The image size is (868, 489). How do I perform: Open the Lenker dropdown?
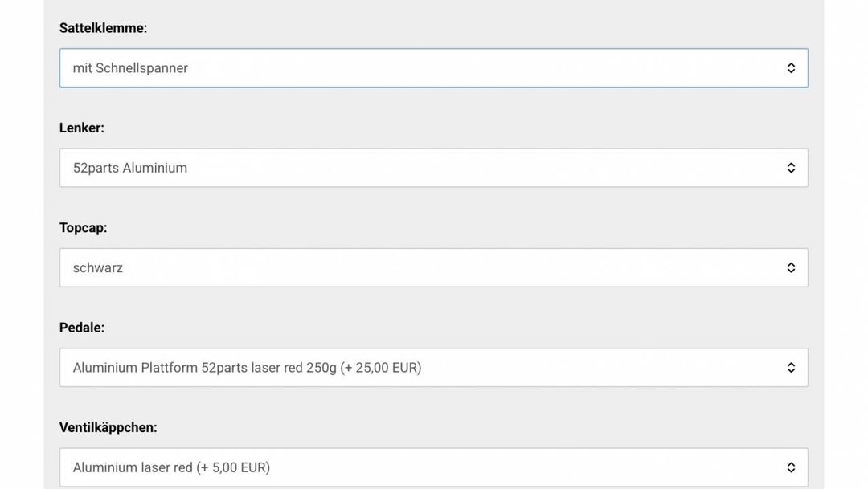[433, 168]
